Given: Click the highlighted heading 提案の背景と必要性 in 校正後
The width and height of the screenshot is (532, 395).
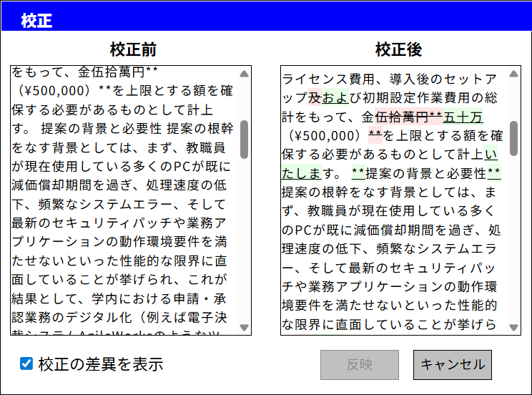Looking at the screenshot, I should coord(425,172).
